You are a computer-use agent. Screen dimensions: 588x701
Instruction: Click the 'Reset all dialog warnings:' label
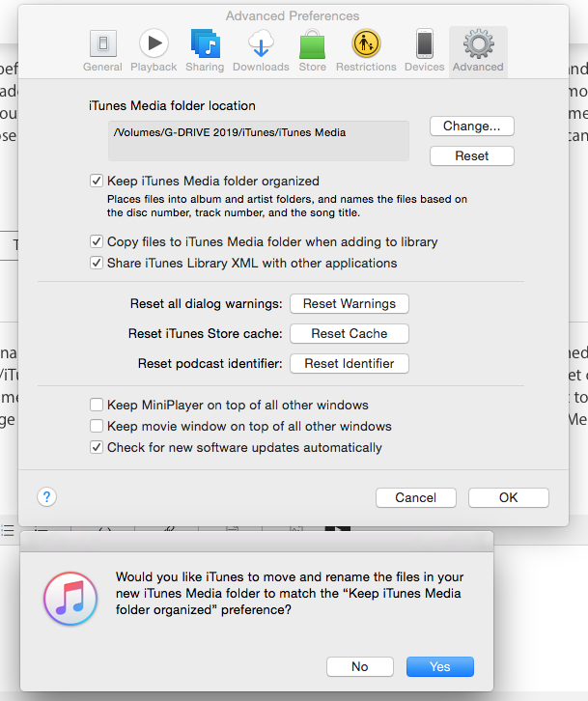[206, 303]
